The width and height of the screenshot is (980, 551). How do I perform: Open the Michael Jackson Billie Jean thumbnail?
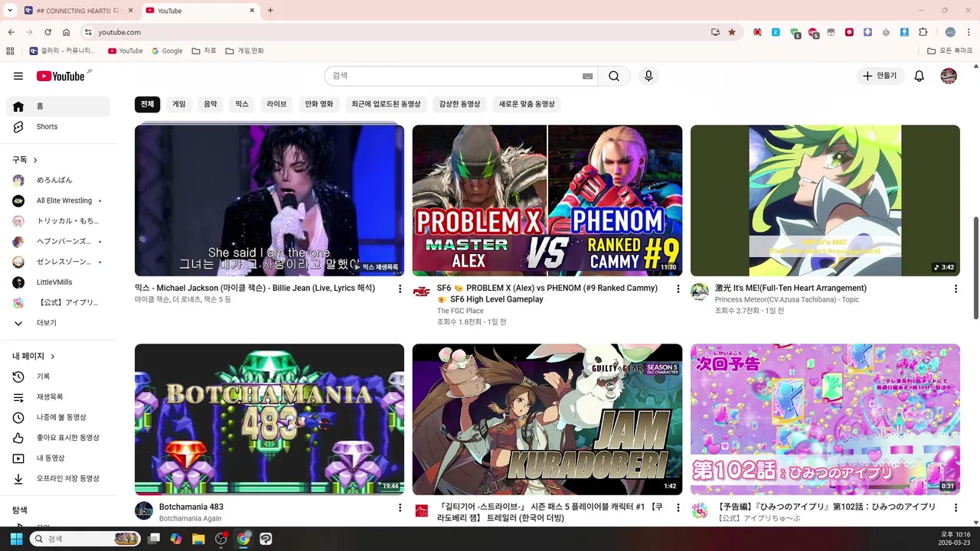tap(269, 201)
